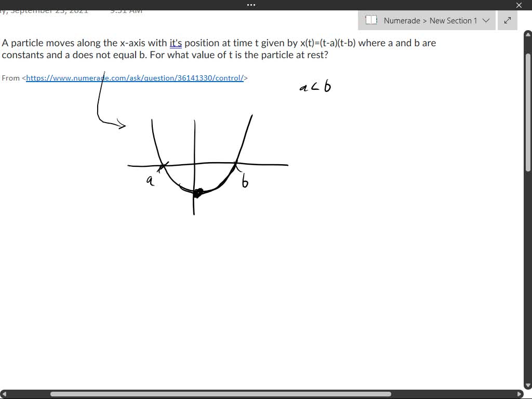The width and height of the screenshot is (532, 399).
Task: Open more options with the ellipsis icon
Action: click(x=251, y=5)
